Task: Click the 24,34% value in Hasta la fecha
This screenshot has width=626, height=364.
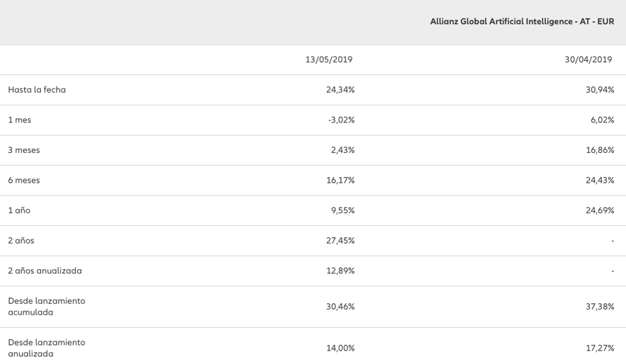Action: tap(340, 90)
